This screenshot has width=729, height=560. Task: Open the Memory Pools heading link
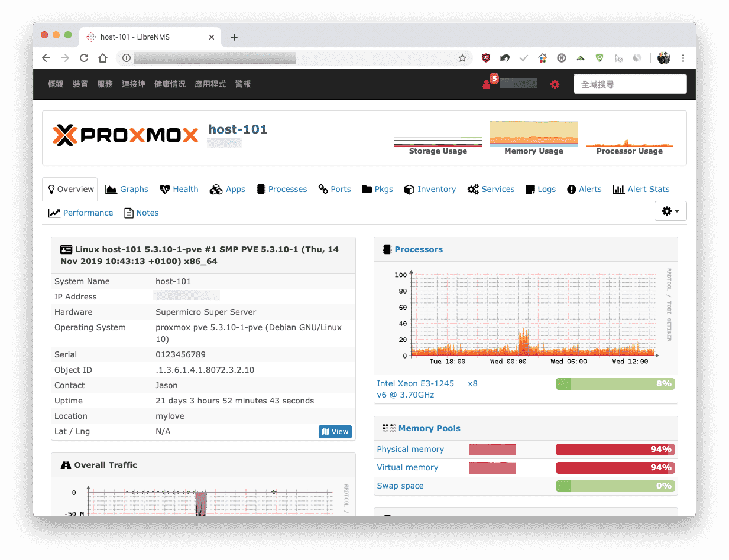[429, 428]
